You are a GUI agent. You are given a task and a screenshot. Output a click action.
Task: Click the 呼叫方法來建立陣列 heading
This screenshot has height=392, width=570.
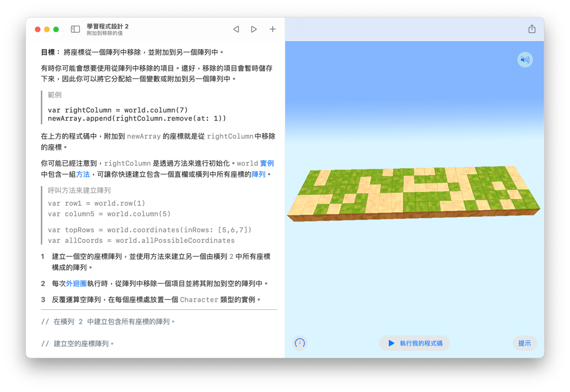coord(79,190)
